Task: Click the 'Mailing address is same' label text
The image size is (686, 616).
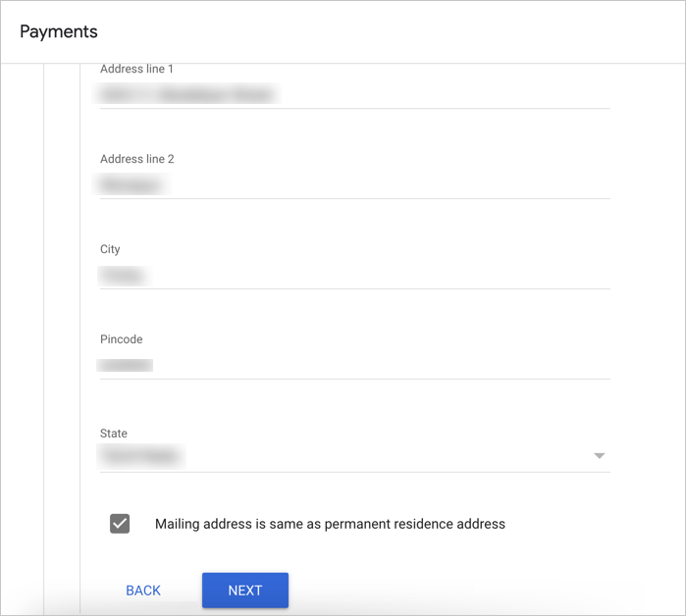Action: coord(330,524)
